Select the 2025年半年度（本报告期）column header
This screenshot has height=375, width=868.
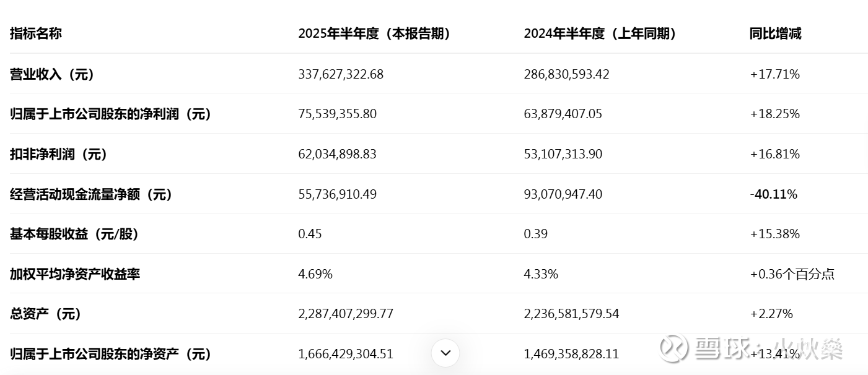tap(374, 33)
